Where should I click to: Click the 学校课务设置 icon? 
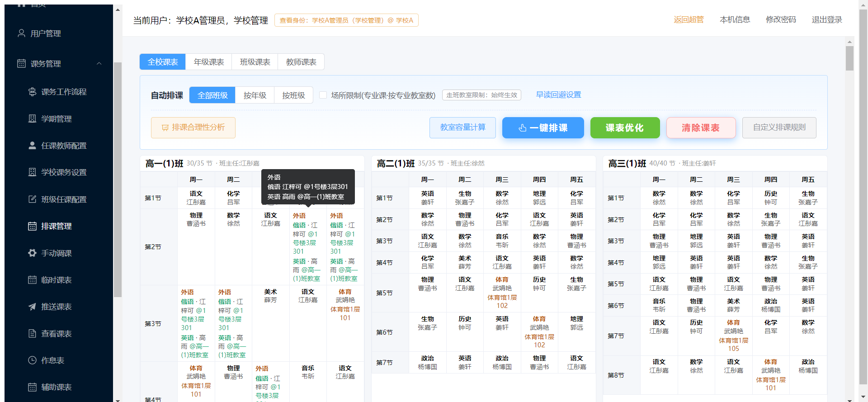32,172
